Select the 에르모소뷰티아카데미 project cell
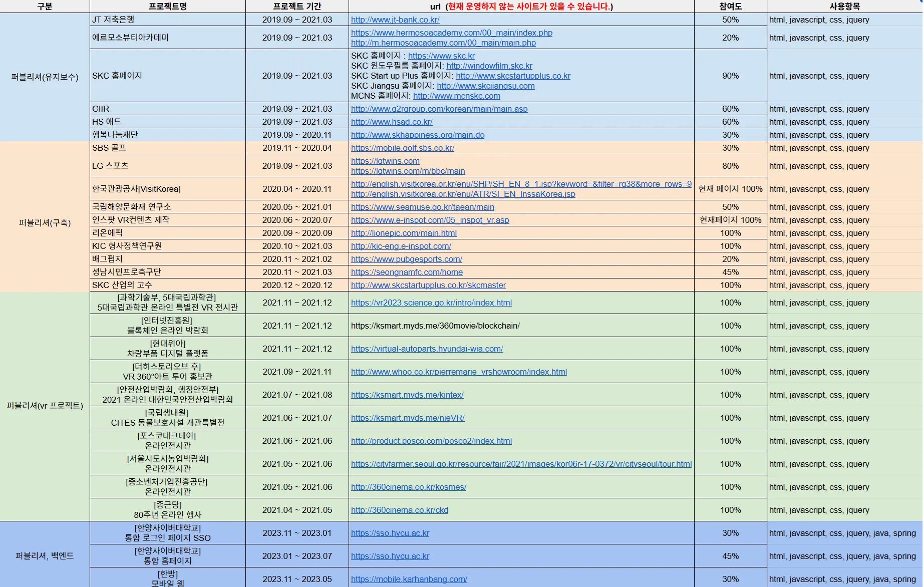924x587 pixels. coord(168,38)
